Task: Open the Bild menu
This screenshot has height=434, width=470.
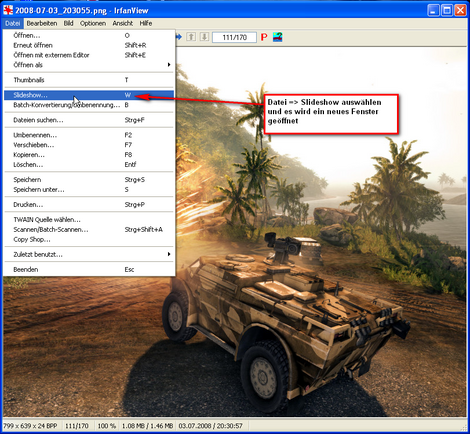Action: 68,23
